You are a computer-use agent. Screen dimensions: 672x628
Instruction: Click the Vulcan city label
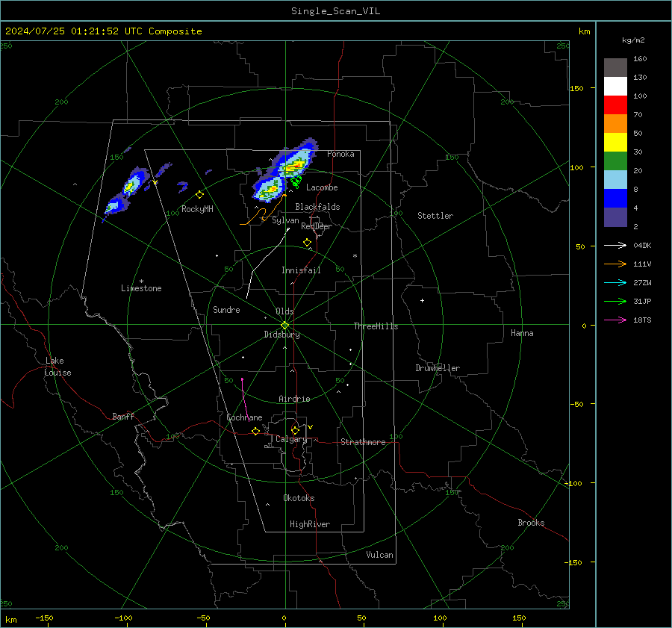point(379,555)
